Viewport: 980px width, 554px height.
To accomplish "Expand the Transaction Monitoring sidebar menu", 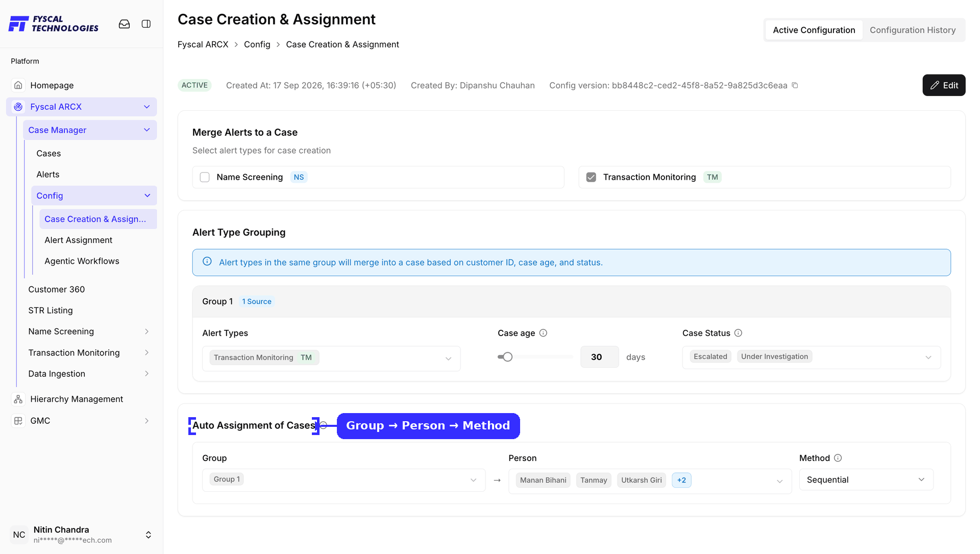I will coord(147,353).
